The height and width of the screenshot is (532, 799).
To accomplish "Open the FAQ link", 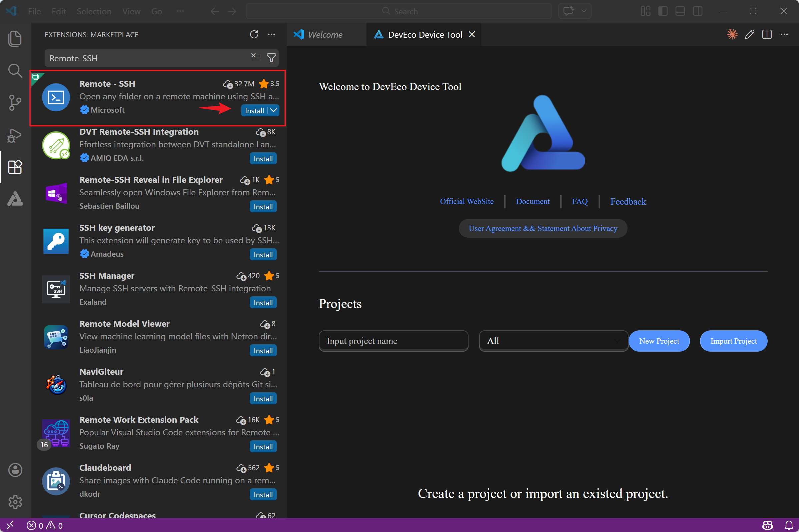I will (580, 201).
